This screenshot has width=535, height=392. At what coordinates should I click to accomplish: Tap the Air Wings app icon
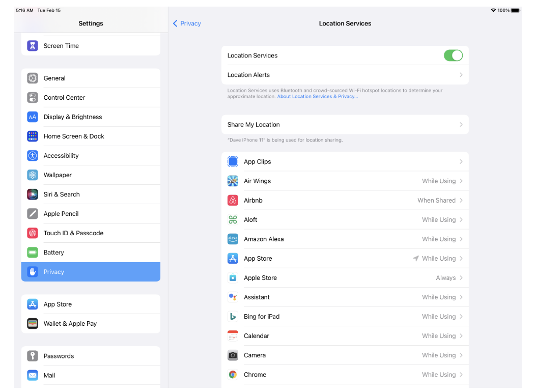coord(233,181)
